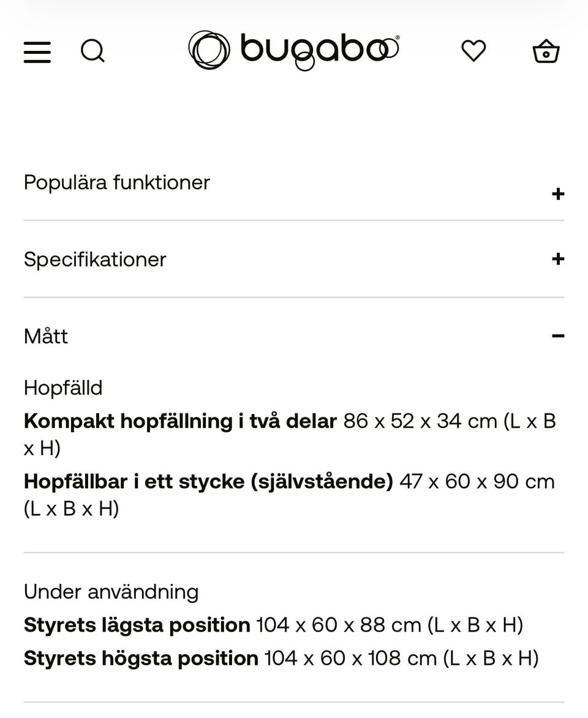Screen dimensions: 588x718
Task: View the shopping basket
Action: pos(546,51)
